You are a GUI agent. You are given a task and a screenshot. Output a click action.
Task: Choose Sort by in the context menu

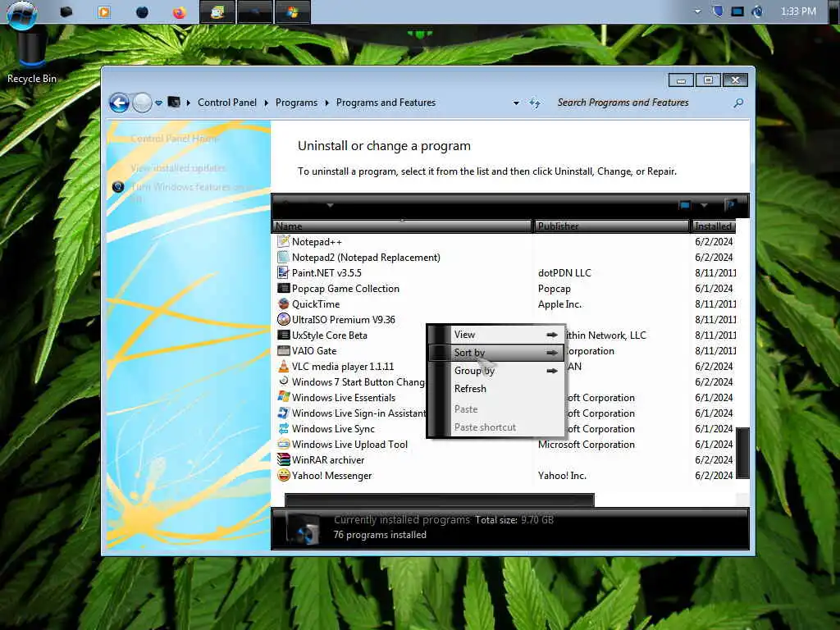coord(496,353)
